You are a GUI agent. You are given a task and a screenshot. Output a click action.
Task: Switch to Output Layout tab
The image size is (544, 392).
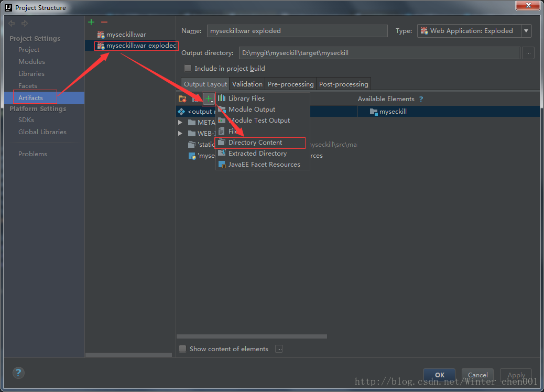coord(205,84)
